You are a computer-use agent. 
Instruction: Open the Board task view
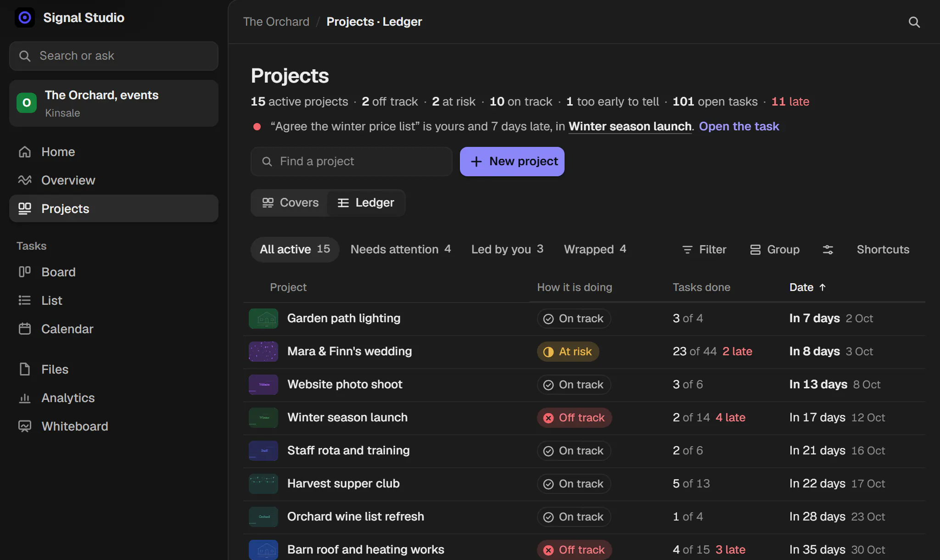click(x=114, y=272)
